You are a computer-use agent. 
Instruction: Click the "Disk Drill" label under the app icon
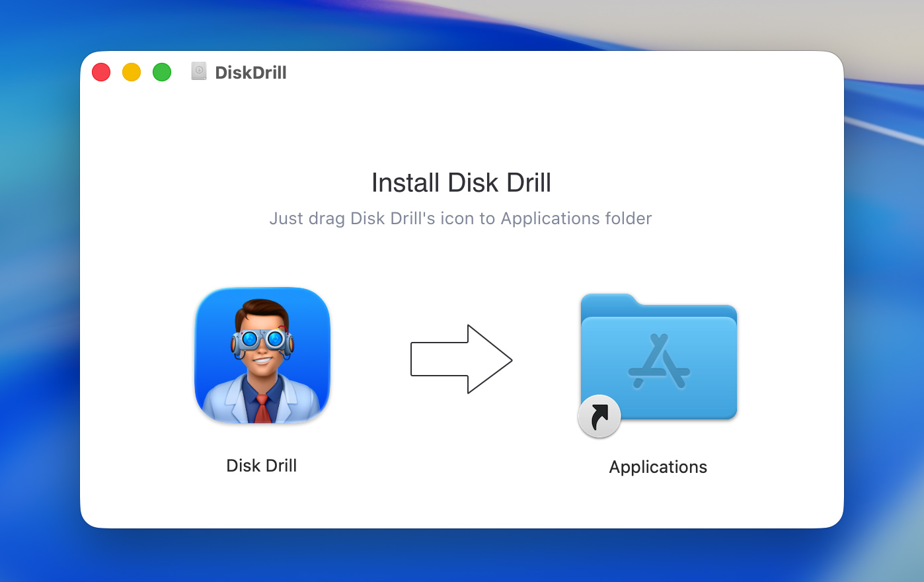(262, 466)
